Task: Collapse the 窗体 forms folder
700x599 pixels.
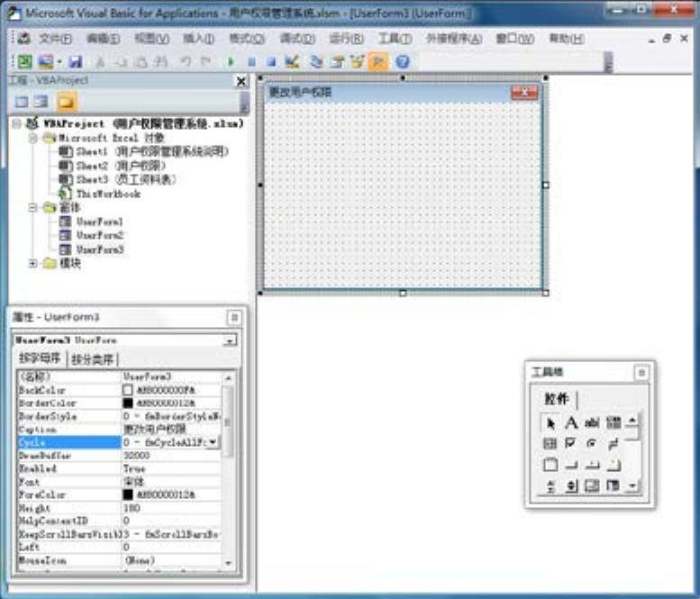Action: point(33,207)
